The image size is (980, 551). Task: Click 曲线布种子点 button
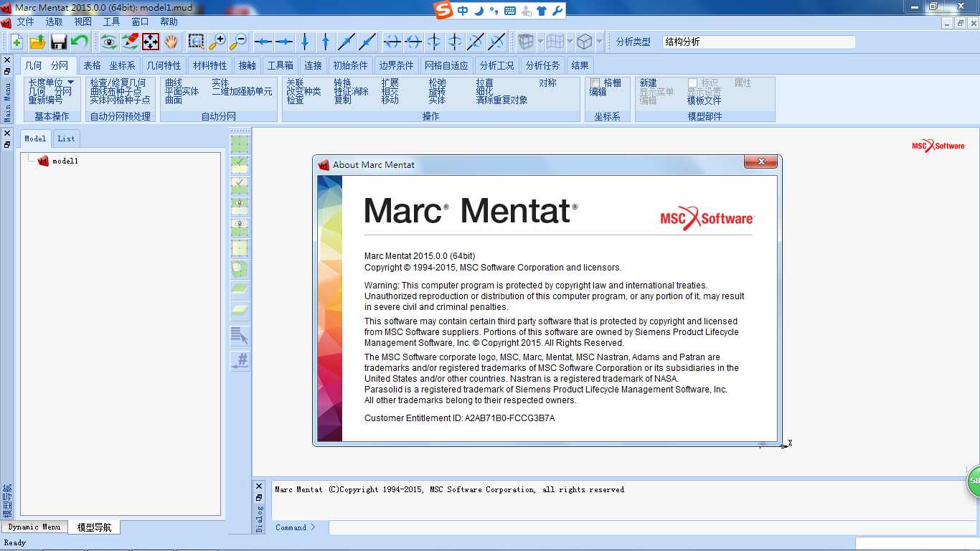coord(116,92)
